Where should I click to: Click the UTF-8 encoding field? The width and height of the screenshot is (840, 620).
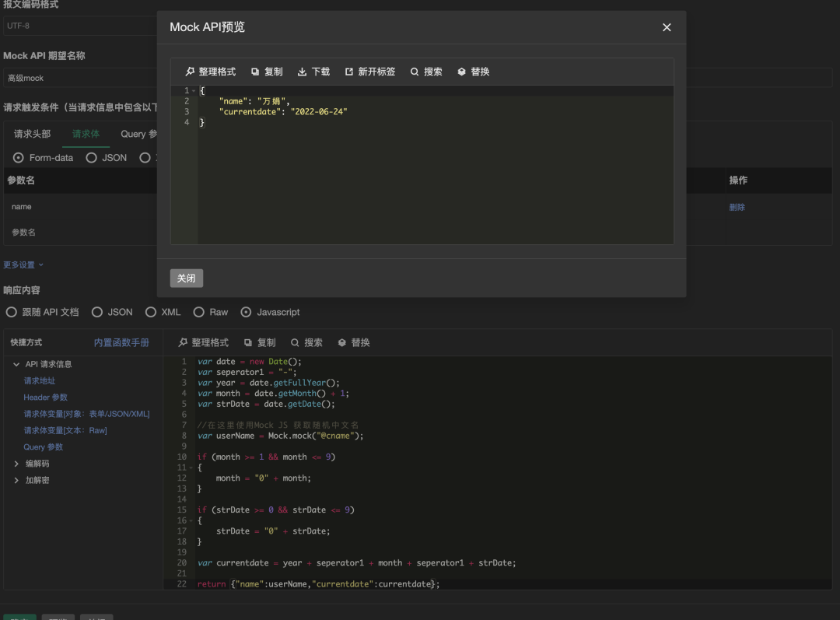[x=80, y=26]
